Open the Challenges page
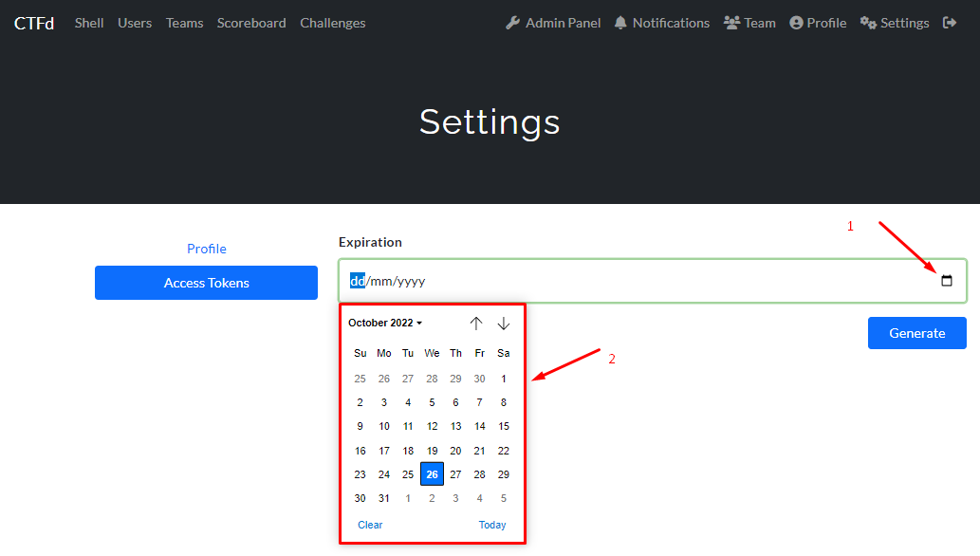This screenshot has height=556, width=980. [x=332, y=23]
